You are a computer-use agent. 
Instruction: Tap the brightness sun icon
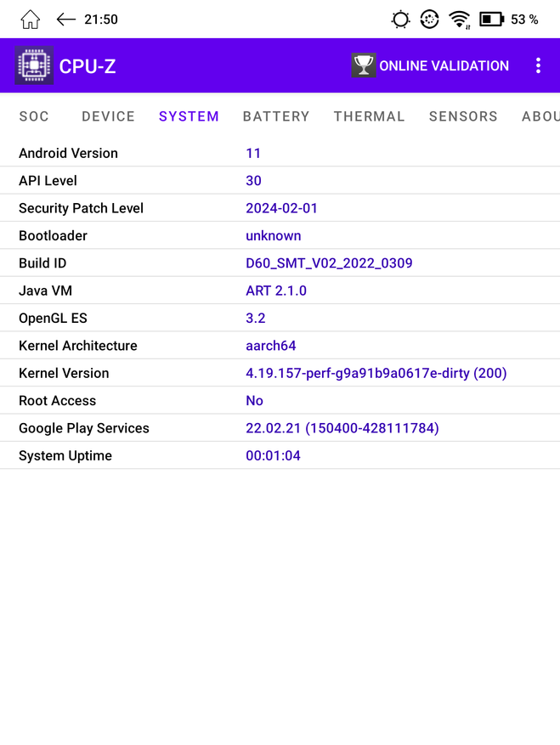coord(400,20)
